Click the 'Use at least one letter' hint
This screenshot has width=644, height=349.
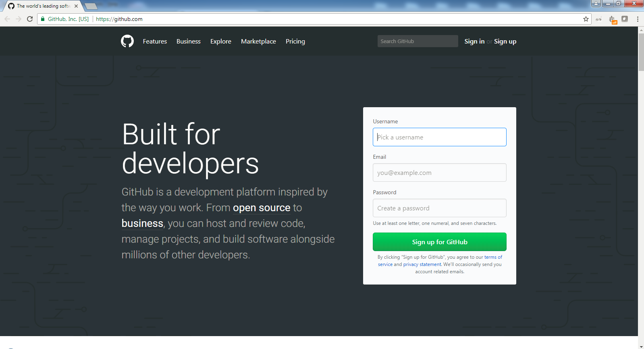(x=434, y=223)
